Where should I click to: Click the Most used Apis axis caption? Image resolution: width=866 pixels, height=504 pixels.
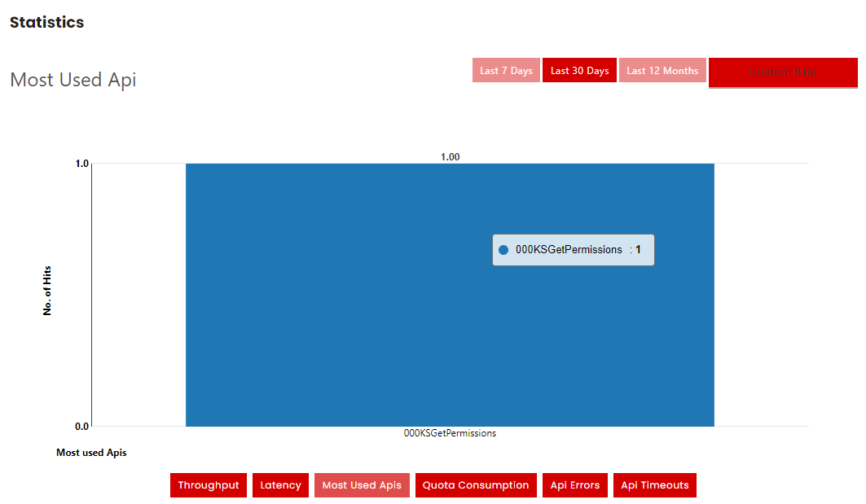click(x=91, y=453)
